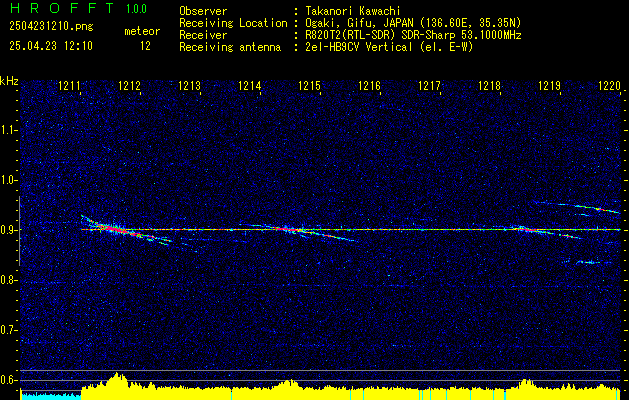
Task: Select file name 2504231210.png
Action: tap(51, 26)
